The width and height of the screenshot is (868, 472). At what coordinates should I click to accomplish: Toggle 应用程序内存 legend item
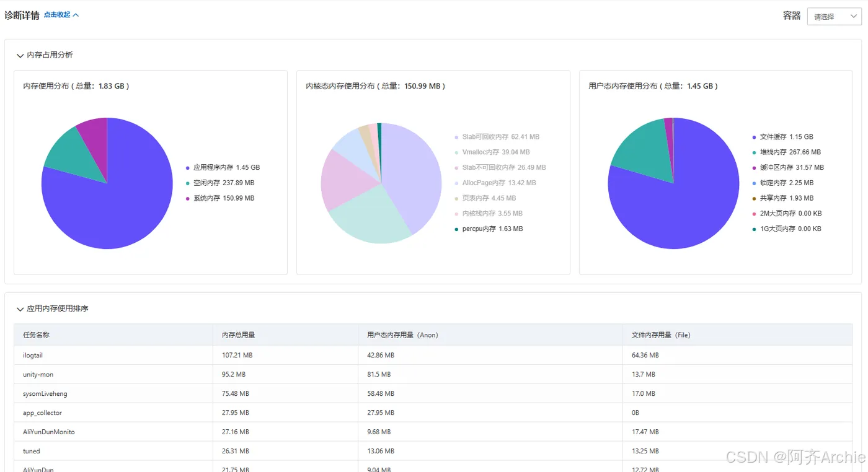(223, 168)
